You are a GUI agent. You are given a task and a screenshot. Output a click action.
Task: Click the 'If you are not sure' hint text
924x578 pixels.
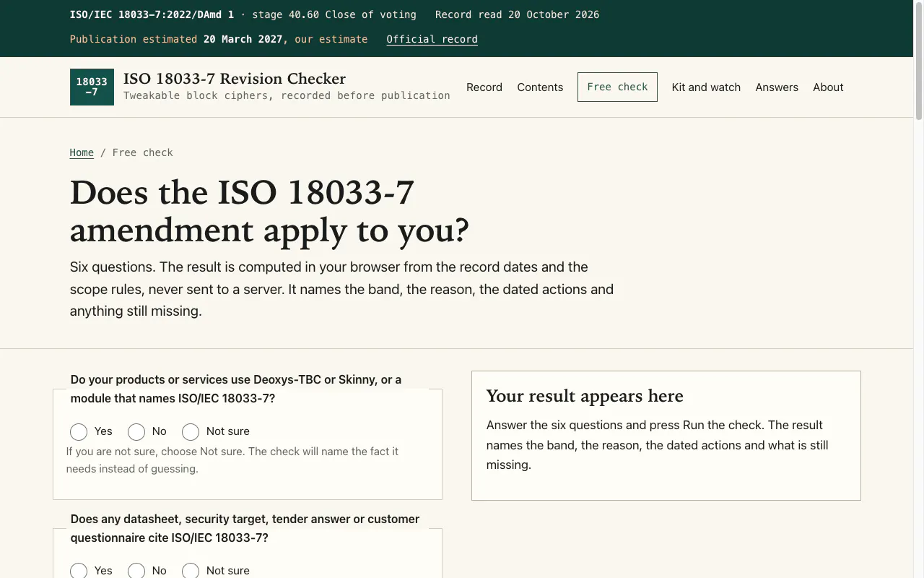232,460
